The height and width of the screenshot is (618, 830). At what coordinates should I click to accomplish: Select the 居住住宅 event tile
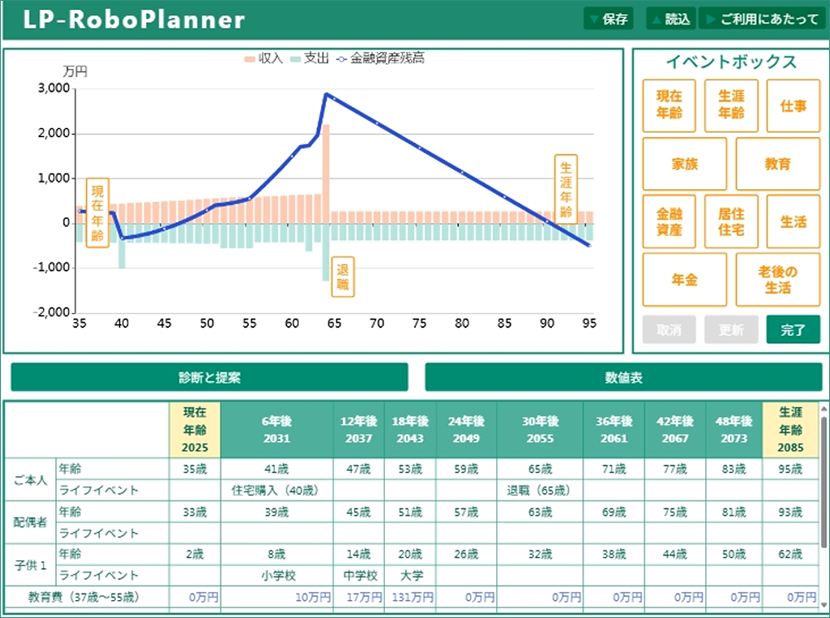pos(731,222)
